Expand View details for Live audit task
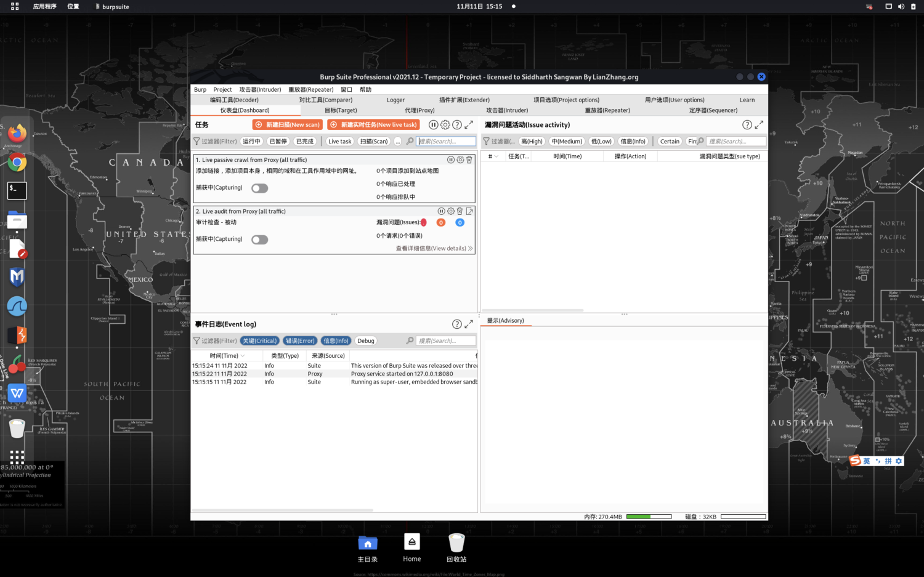Image resolution: width=924 pixels, height=577 pixels. pos(434,249)
